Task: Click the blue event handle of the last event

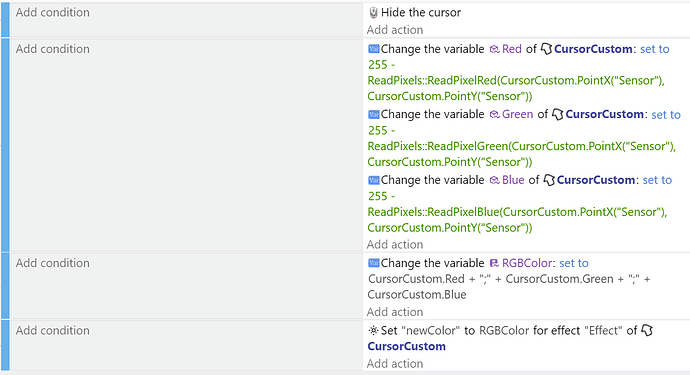Action: [x=5, y=346]
